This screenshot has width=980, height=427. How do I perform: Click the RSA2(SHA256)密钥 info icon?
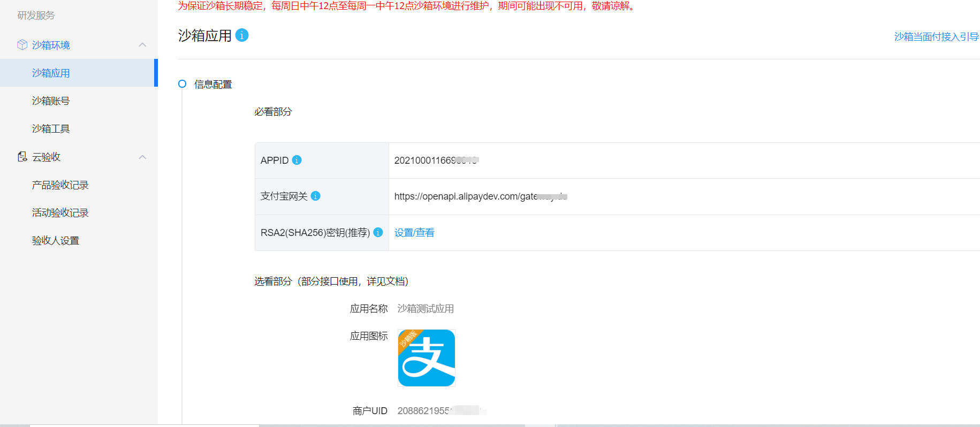coord(378,232)
